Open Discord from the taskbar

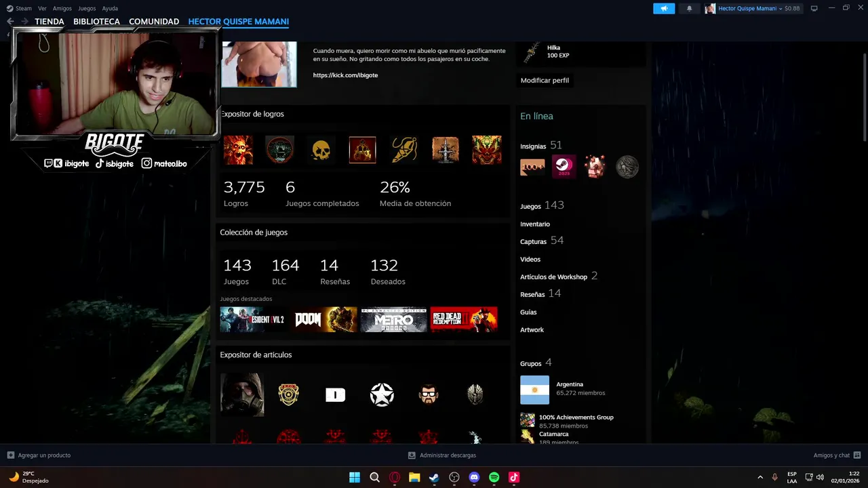coord(474,477)
